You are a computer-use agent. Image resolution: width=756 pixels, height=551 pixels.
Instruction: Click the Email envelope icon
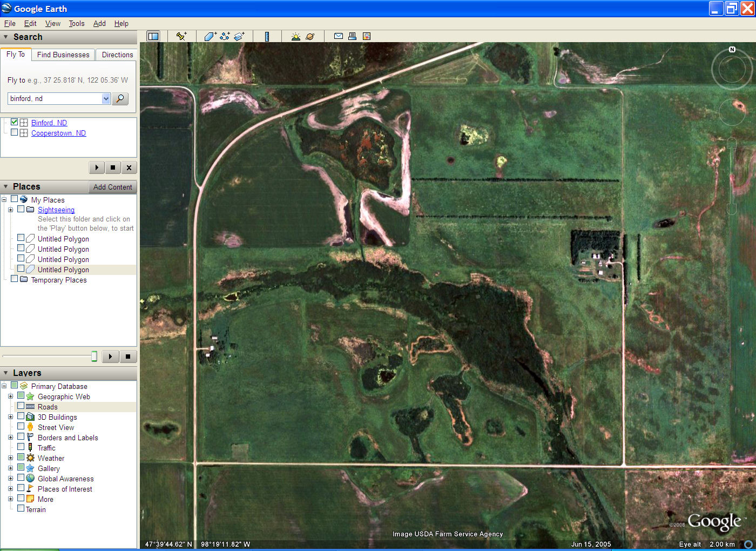tap(339, 36)
